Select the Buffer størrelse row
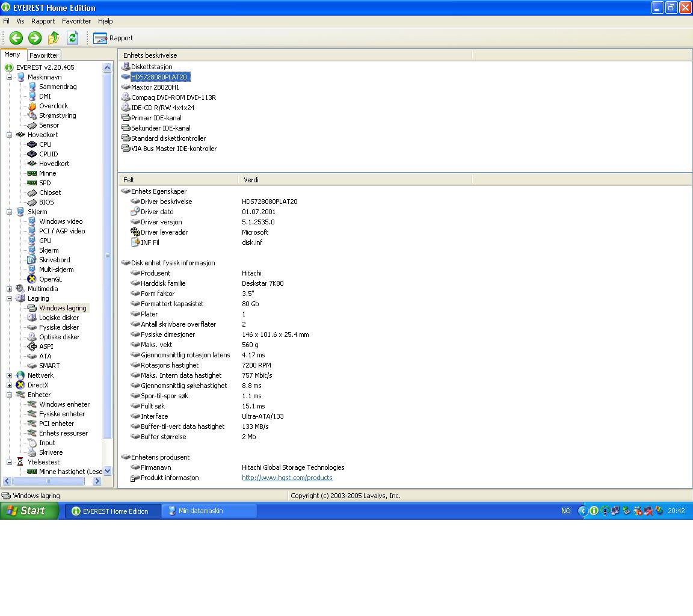The image size is (693, 616). pos(194,437)
